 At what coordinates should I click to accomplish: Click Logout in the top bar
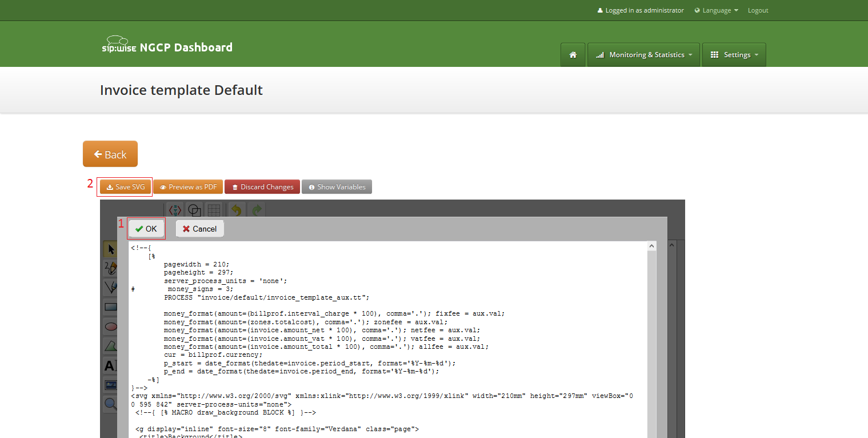coord(757,10)
